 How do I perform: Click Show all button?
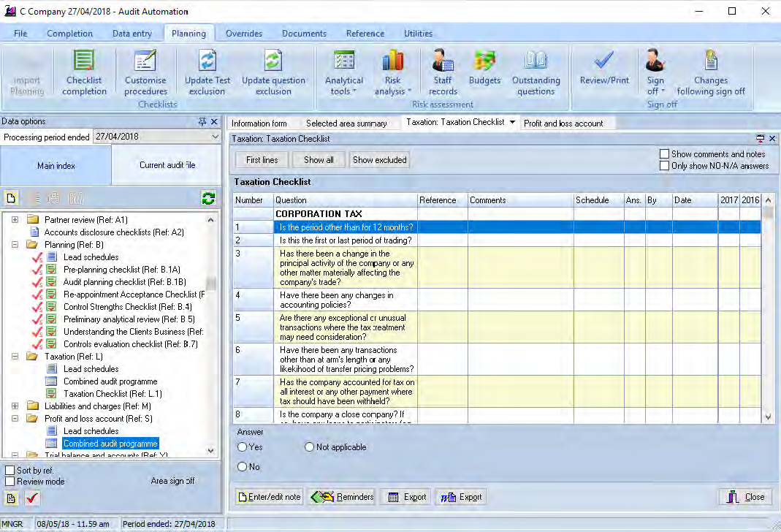coord(319,160)
